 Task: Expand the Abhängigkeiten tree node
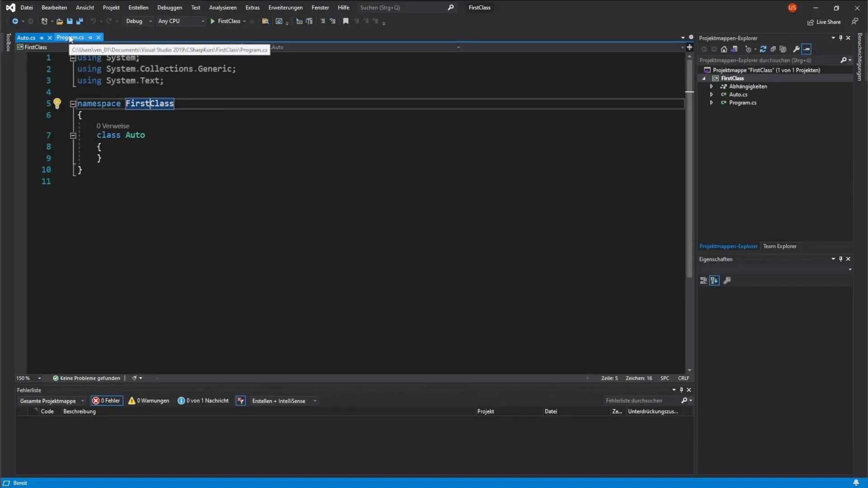pos(712,86)
